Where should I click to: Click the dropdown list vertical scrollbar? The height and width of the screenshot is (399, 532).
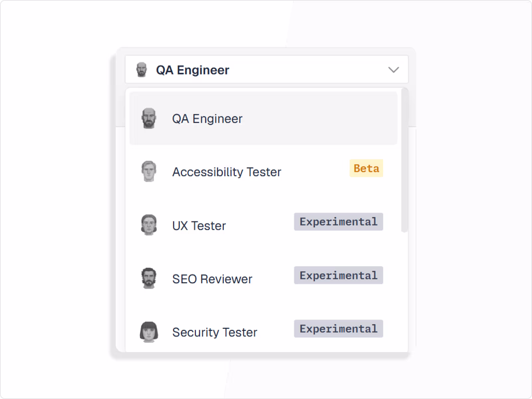(x=404, y=160)
